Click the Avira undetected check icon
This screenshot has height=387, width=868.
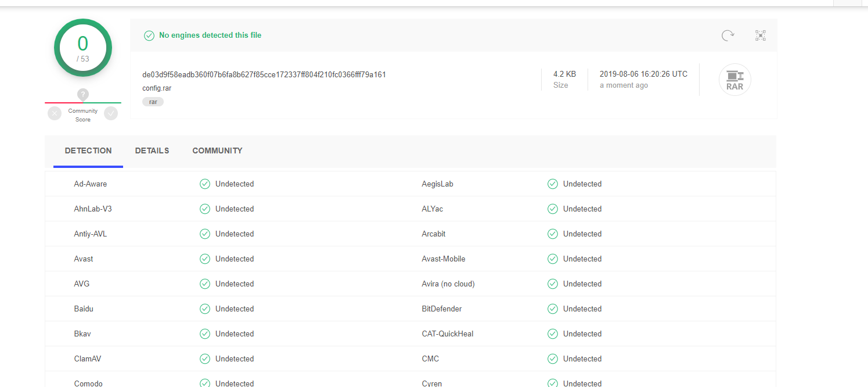(x=553, y=284)
